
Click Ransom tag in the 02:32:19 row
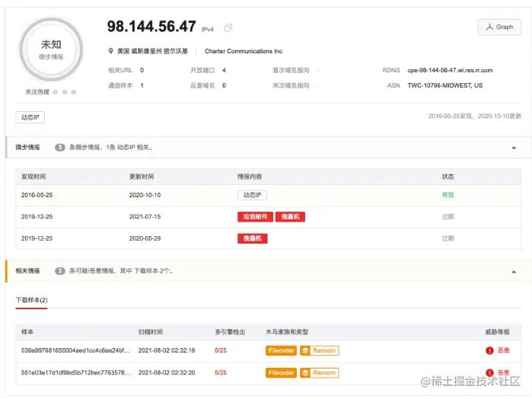click(x=320, y=350)
